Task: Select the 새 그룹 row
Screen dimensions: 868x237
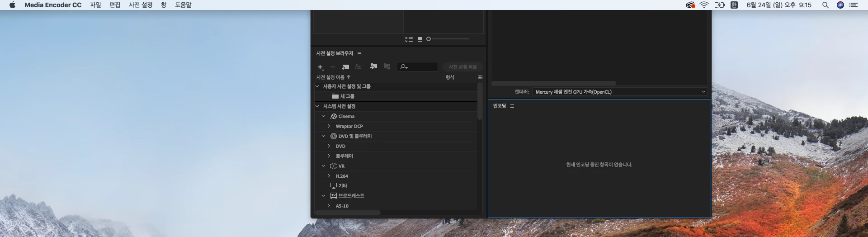Action: tap(396, 96)
